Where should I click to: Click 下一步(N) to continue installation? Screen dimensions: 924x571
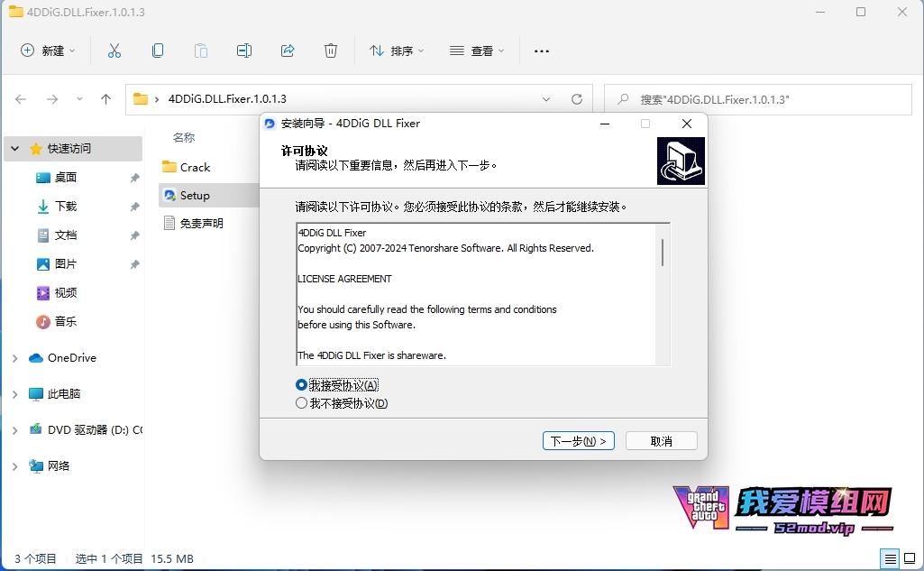(x=579, y=440)
